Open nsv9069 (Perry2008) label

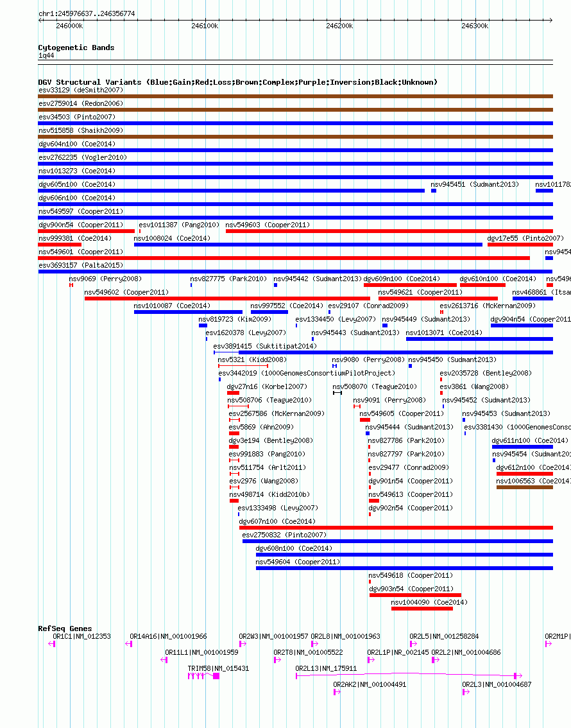click(105, 279)
